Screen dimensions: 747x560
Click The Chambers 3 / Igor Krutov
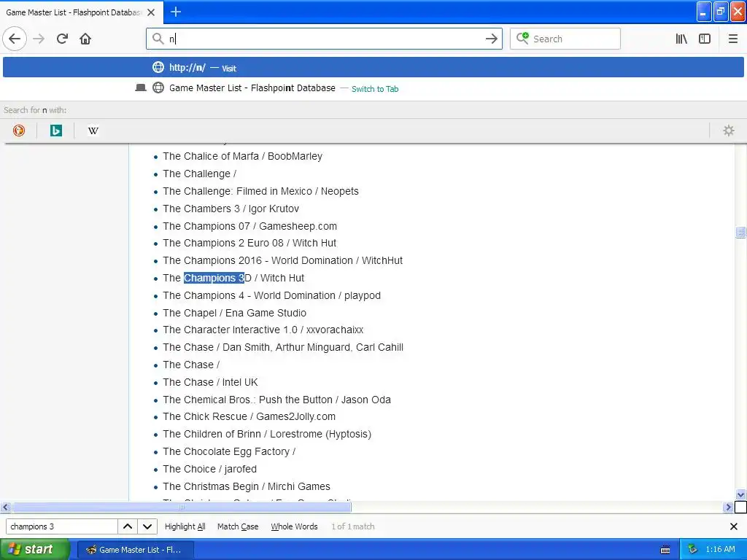point(231,209)
